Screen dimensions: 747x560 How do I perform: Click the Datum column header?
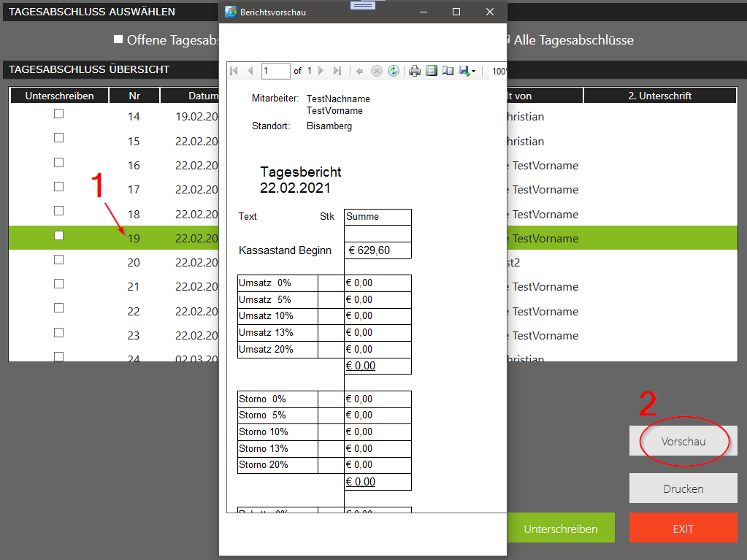pos(190,96)
